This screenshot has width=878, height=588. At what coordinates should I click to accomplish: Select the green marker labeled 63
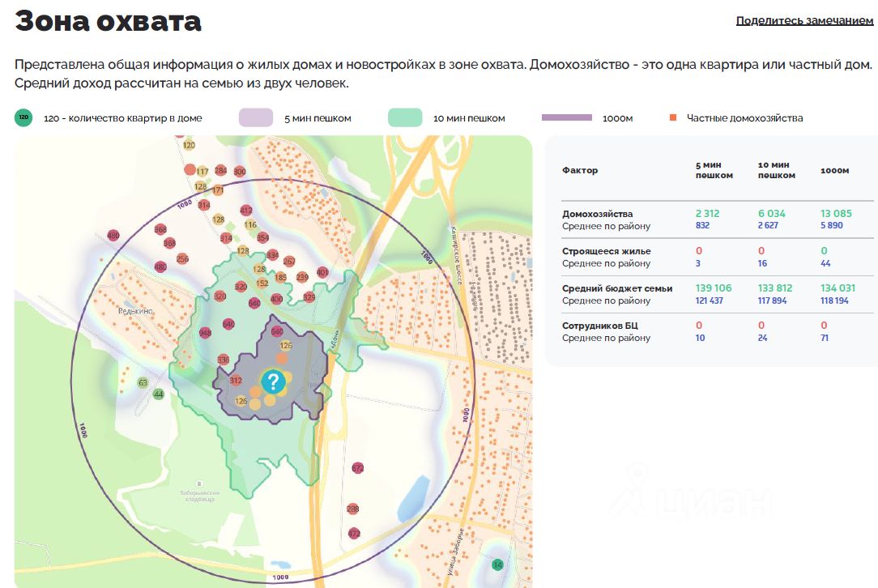(x=143, y=383)
